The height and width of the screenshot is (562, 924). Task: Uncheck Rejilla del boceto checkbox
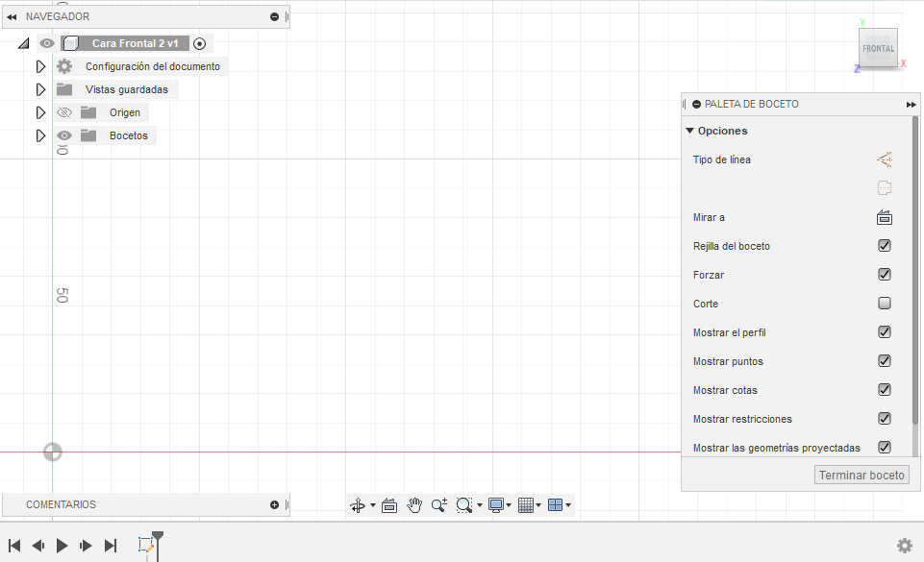click(x=885, y=245)
